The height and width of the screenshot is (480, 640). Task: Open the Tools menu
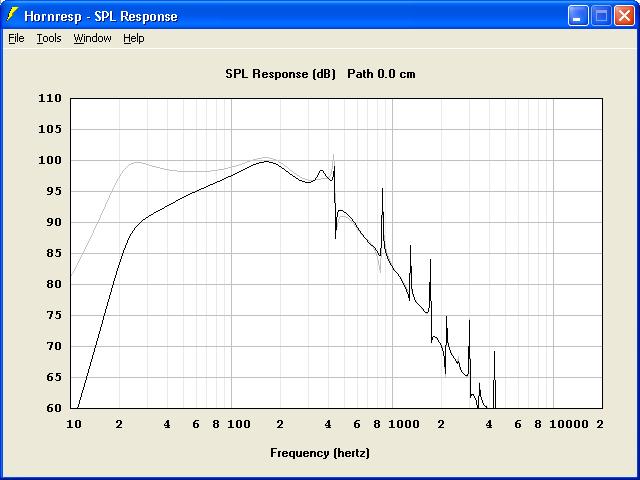(49, 38)
